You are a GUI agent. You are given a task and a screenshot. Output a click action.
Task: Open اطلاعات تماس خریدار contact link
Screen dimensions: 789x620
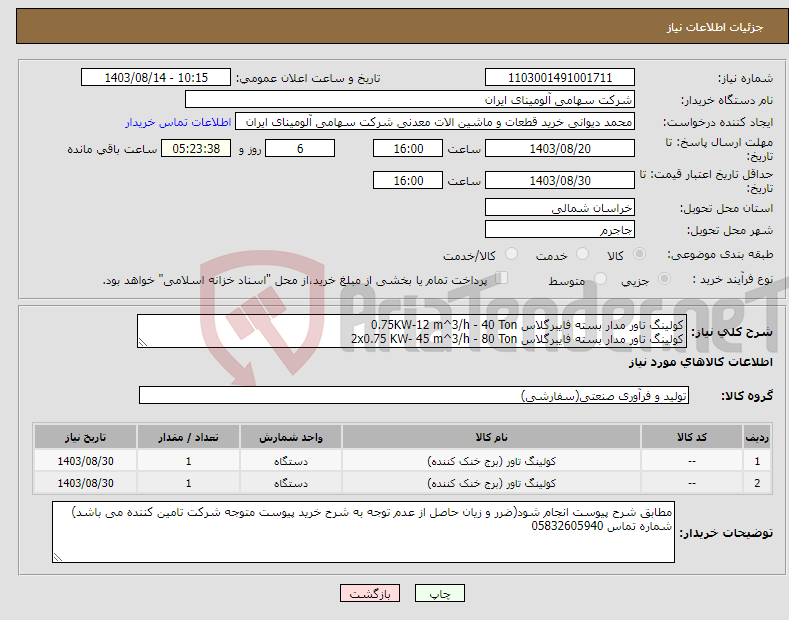coord(178,122)
